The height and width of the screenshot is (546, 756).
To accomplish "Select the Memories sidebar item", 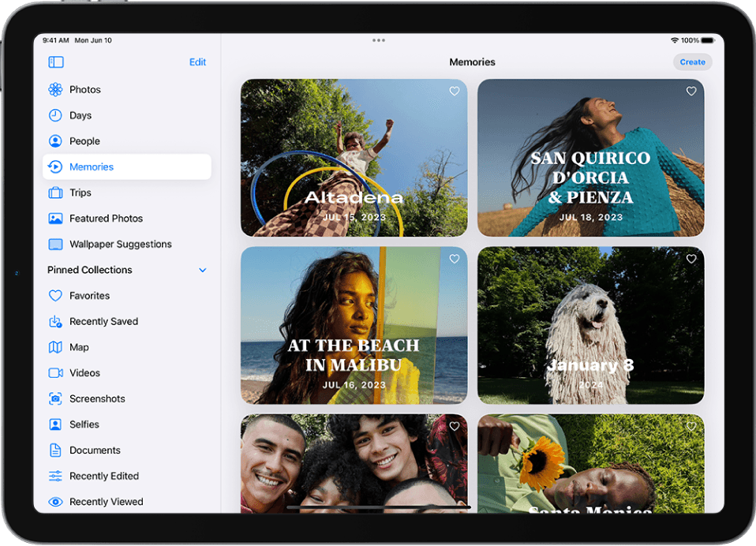I will [127, 166].
